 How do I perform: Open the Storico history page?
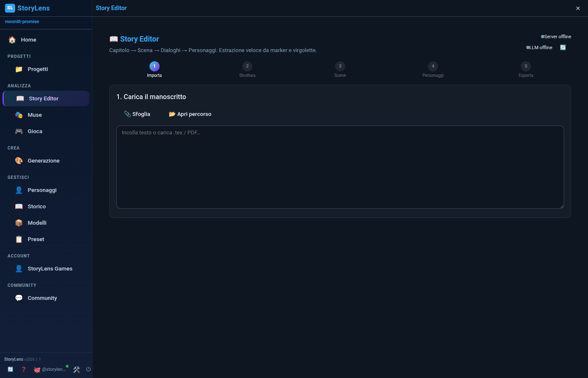pyautogui.click(x=46, y=207)
